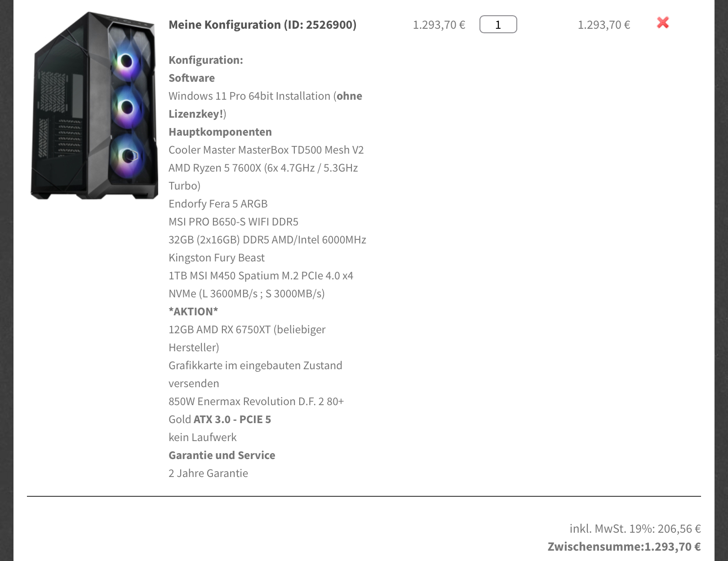
Task: Select the 12GB AMD RX 6750XT entry
Action: click(x=247, y=339)
